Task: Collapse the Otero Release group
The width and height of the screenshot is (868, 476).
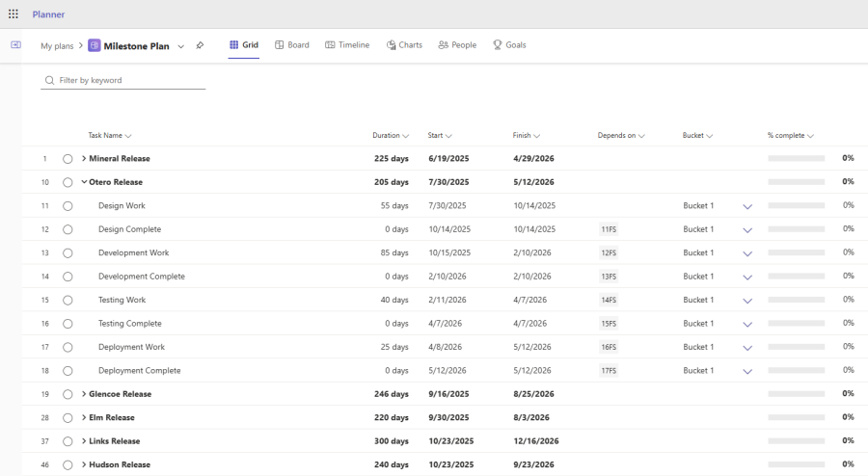Action: [84, 182]
